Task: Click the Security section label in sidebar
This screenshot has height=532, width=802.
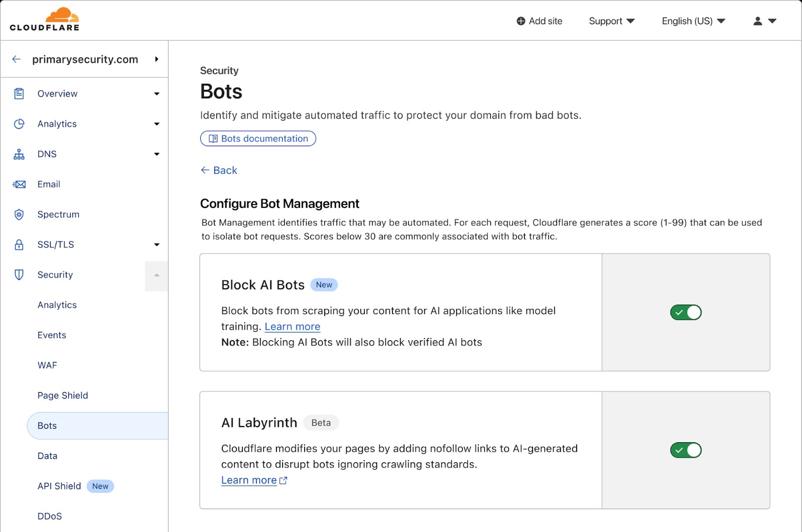Action: [x=55, y=275]
